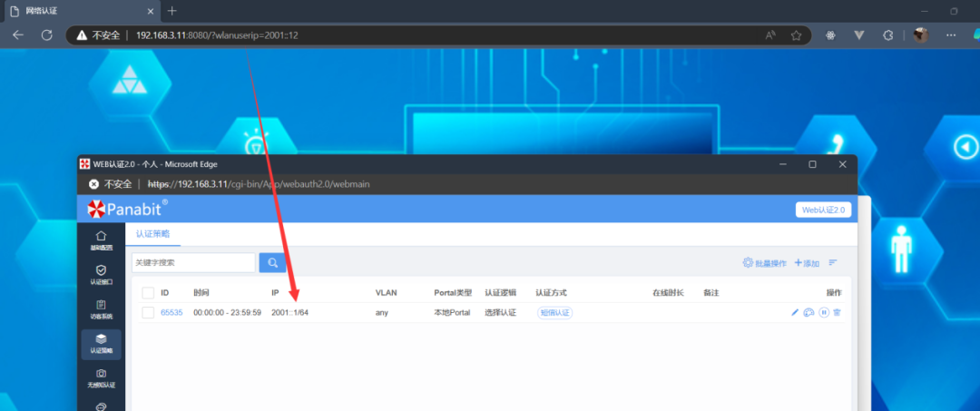Screen dimensions: 980x411
Task: Click the Portal类型 column header
Action: click(x=453, y=293)
